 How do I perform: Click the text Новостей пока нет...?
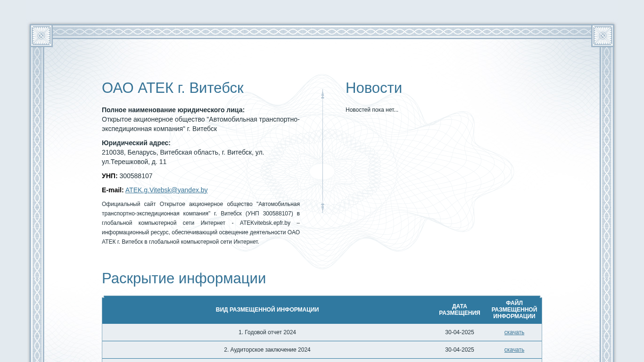372,110
